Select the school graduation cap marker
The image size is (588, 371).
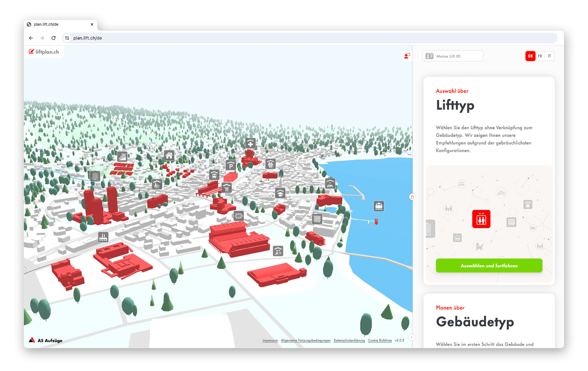click(280, 193)
